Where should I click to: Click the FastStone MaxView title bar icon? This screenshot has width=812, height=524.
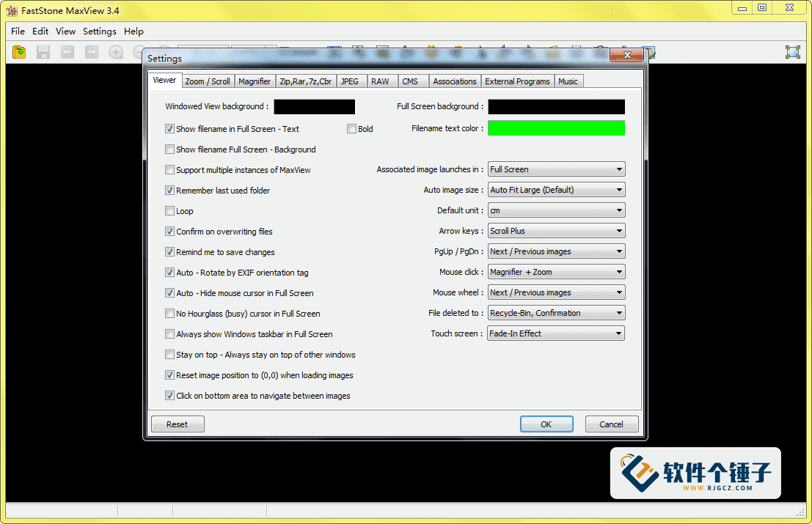[12, 10]
